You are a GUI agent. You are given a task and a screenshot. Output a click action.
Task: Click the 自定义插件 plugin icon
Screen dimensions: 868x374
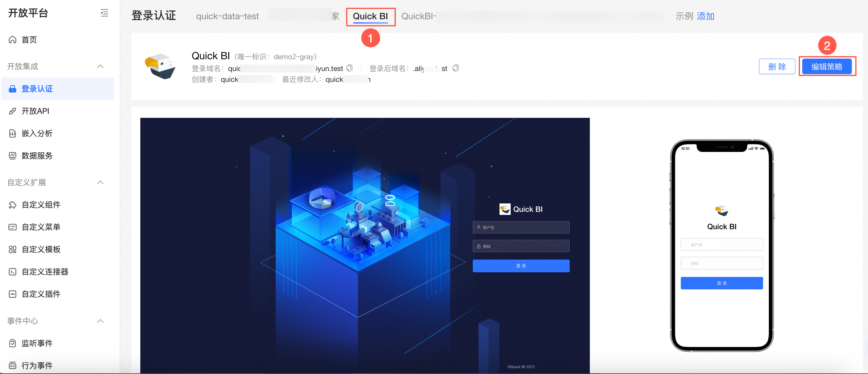(12, 294)
